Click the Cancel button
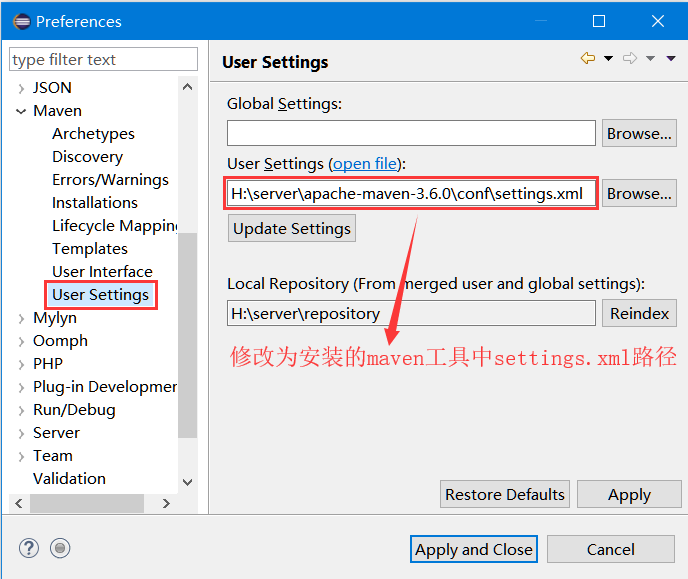 610,549
